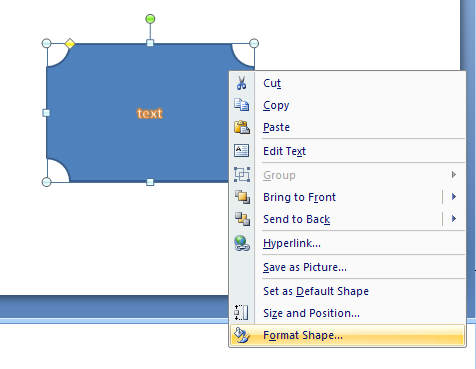Choose Cut from the context menu
The height and width of the screenshot is (369, 476).
[347, 83]
